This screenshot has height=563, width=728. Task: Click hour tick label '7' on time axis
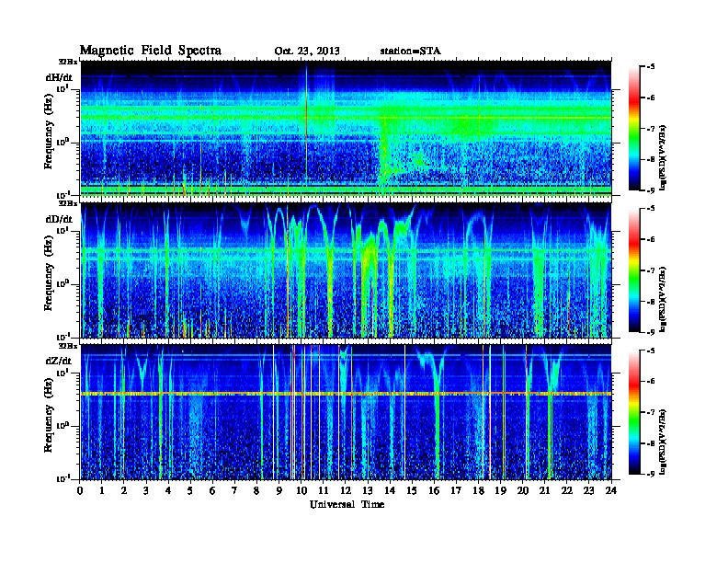coord(234,490)
